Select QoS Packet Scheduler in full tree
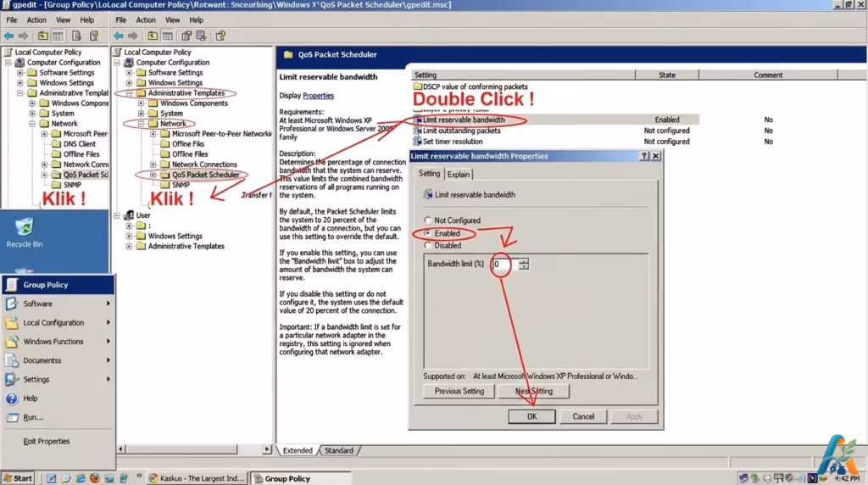868x485 pixels. pyautogui.click(x=205, y=175)
